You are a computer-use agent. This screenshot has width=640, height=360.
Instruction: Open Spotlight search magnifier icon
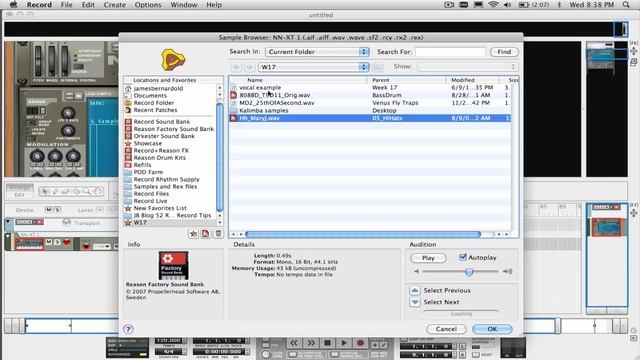click(626, 5)
